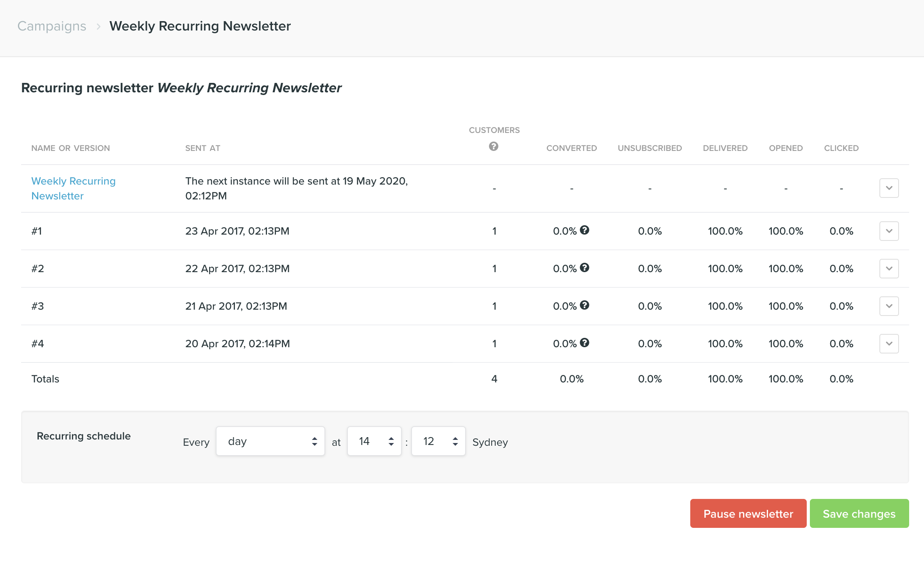Click the converted rate help icon in row #3
This screenshot has width=924, height=574.
[585, 305]
